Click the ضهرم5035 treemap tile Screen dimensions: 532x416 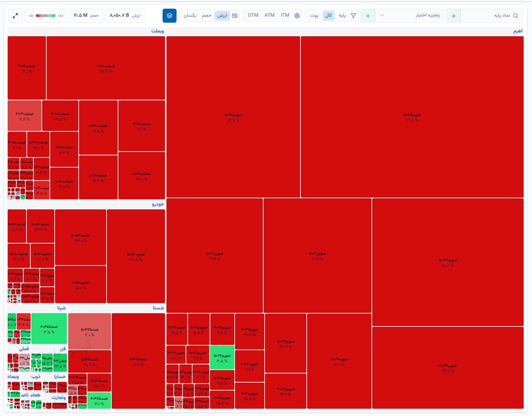(x=412, y=117)
